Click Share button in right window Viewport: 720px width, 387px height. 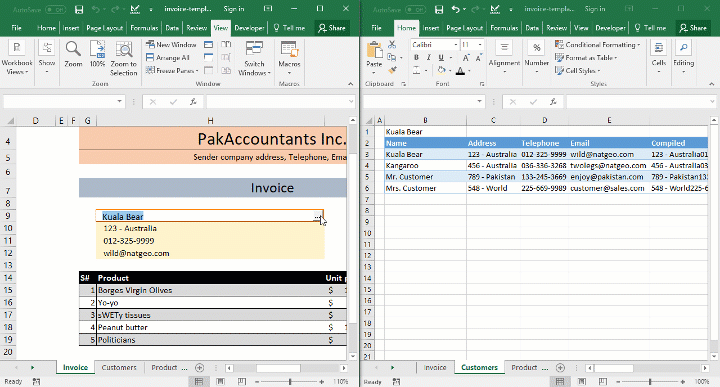(693, 28)
